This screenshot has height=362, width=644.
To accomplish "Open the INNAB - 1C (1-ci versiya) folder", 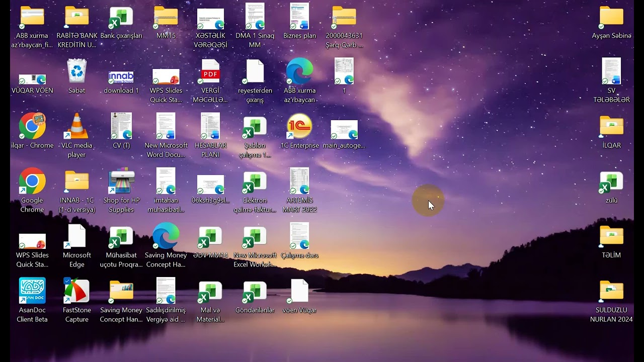I will [77, 181].
